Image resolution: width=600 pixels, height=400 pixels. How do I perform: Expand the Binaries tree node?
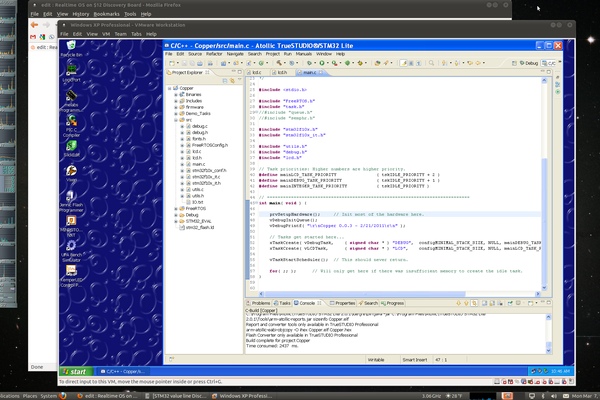click(176, 95)
